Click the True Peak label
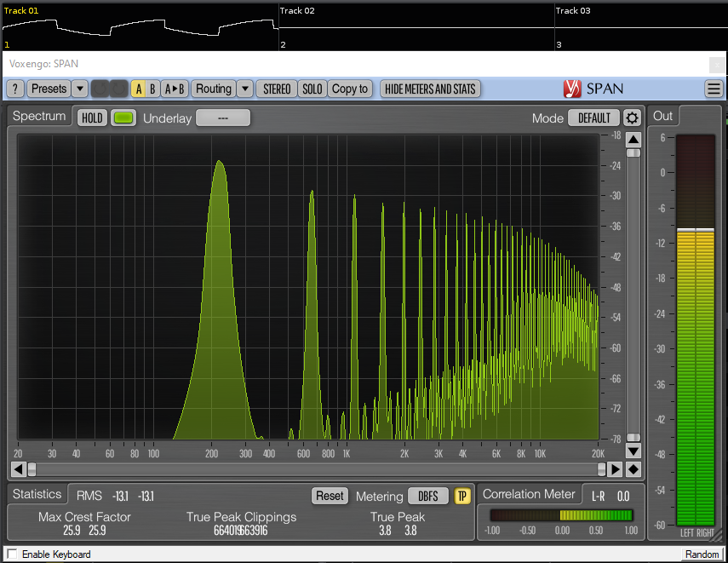This screenshot has width=728, height=563. 398,516
